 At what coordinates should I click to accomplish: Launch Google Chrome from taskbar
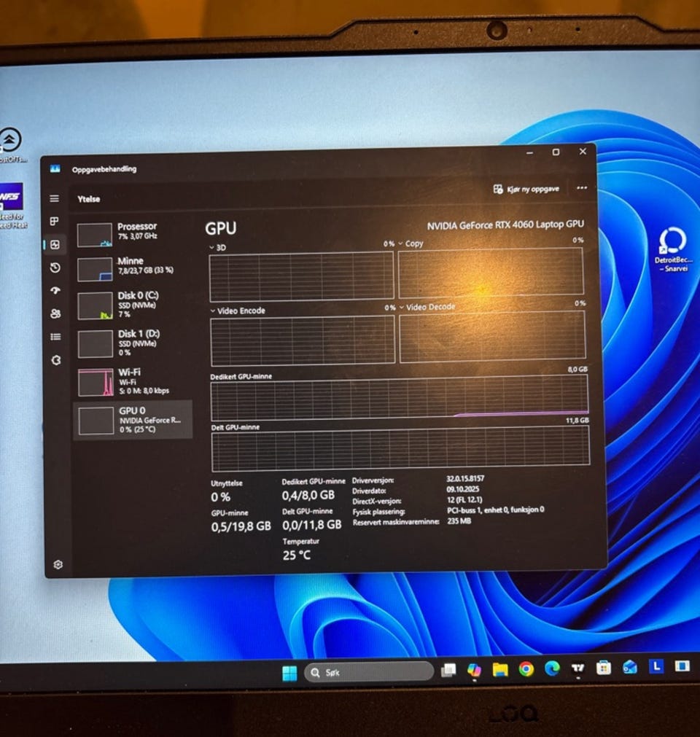pyautogui.click(x=526, y=669)
